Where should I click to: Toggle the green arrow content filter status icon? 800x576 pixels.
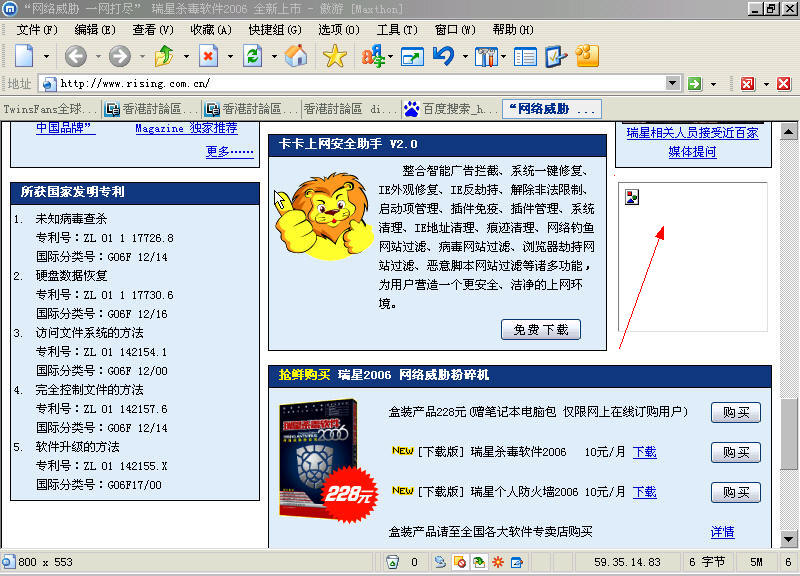point(479,562)
